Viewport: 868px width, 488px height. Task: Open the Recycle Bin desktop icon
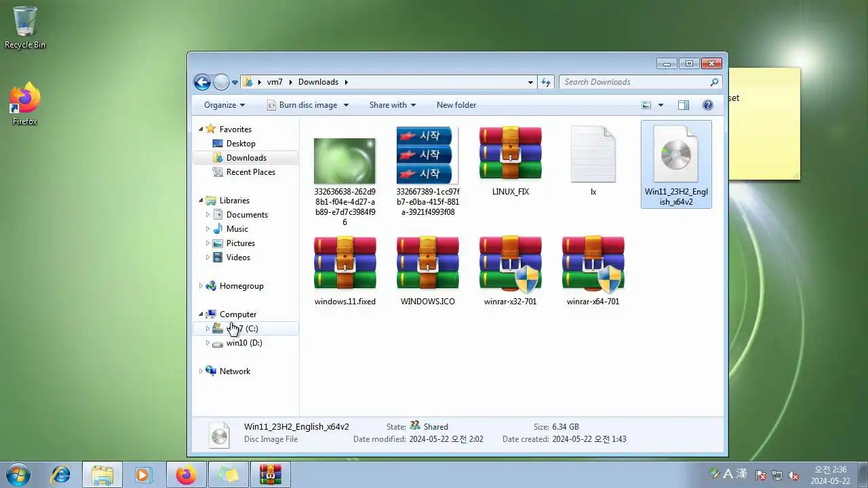point(25,27)
